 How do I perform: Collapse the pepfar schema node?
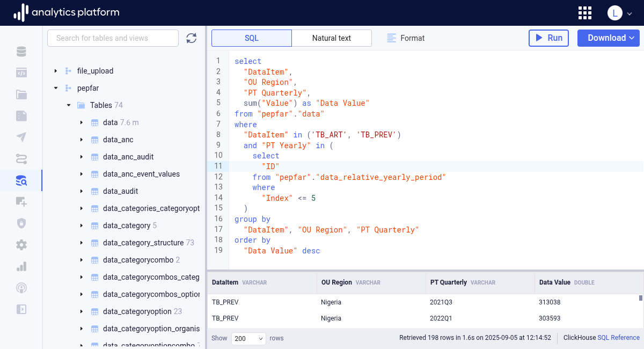coord(55,88)
